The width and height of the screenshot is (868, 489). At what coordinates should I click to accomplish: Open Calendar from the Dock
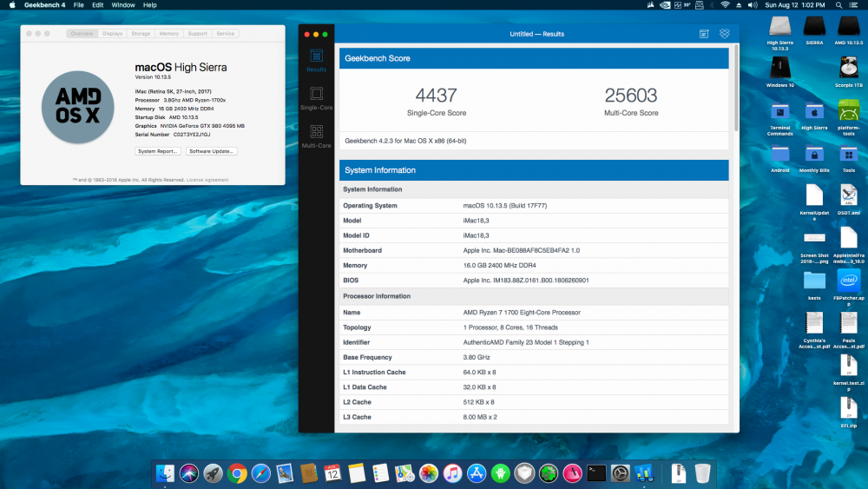[332, 473]
